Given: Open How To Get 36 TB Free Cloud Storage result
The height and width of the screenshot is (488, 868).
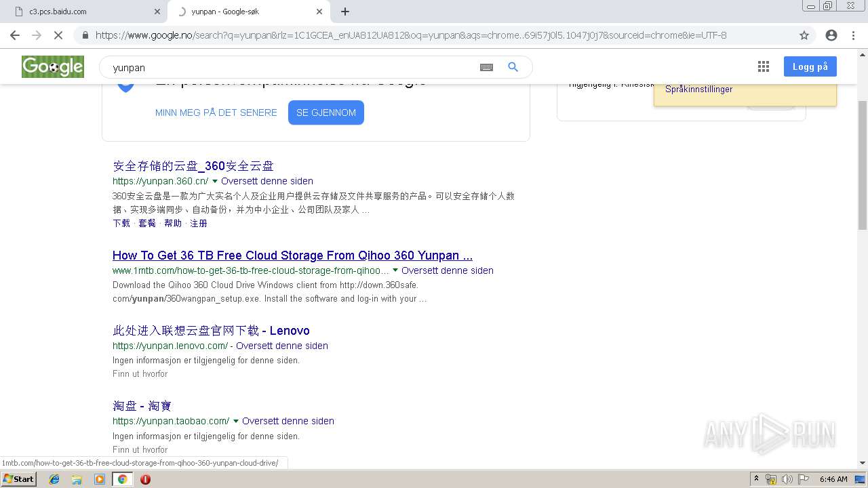Looking at the screenshot, I should click(293, 256).
